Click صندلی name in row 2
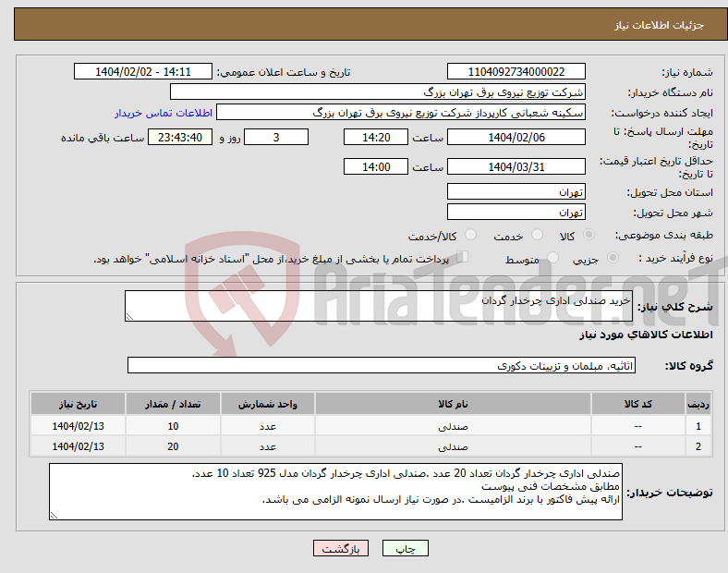This screenshot has height=573, width=728. point(453,446)
